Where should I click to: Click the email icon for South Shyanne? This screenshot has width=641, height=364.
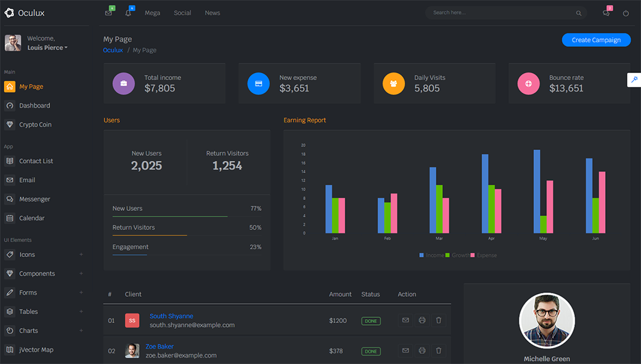pyautogui.click(x=405, y=320)
